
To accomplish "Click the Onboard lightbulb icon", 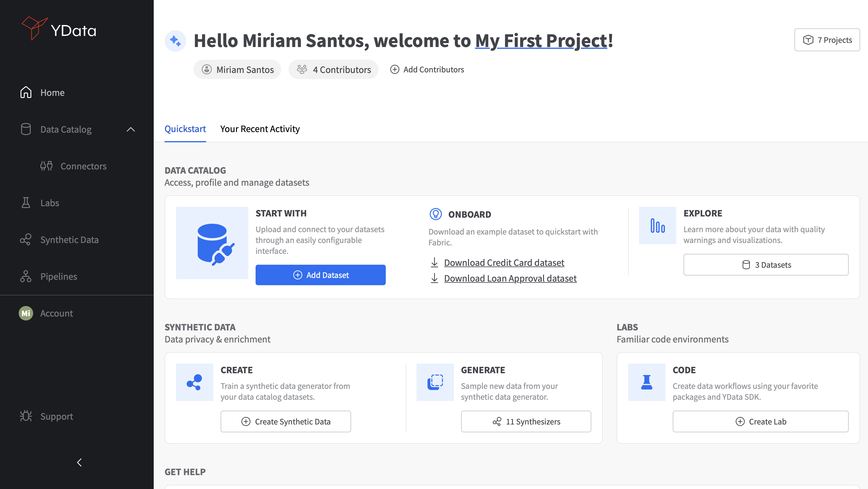I will (435, 214).
